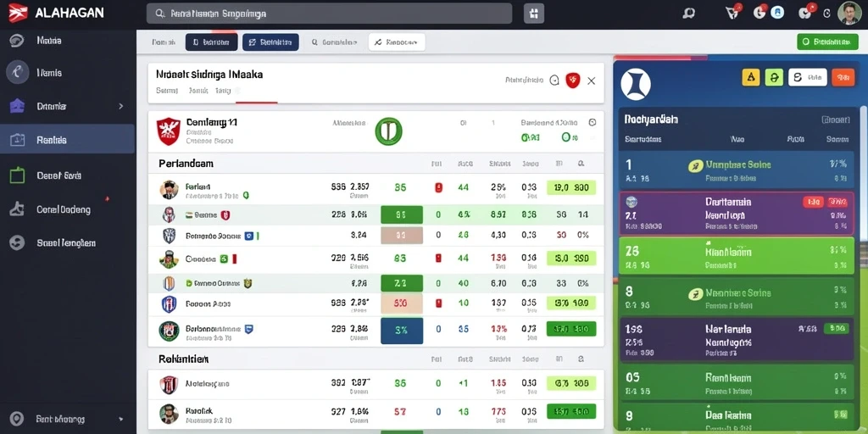Screen dimensions: 868x434
Task: Expand the dropdown arrow at the sidebar bottom
Action: click(120, 420)
